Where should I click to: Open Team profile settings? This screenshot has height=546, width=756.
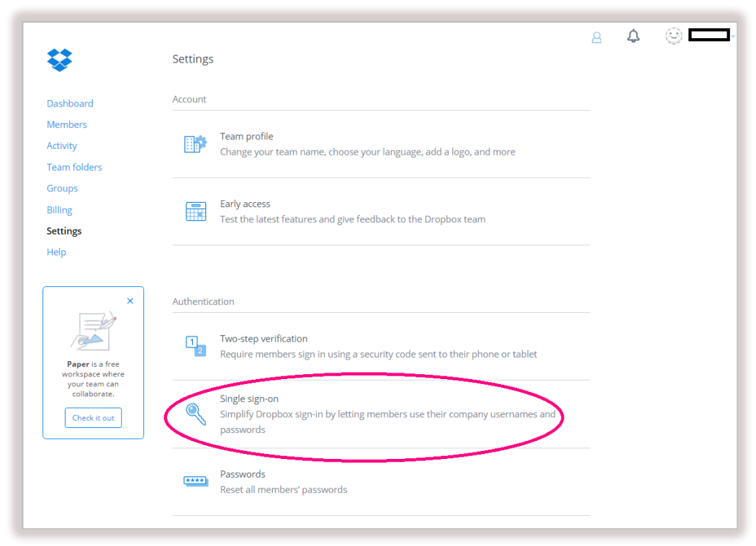pos(381,144)
